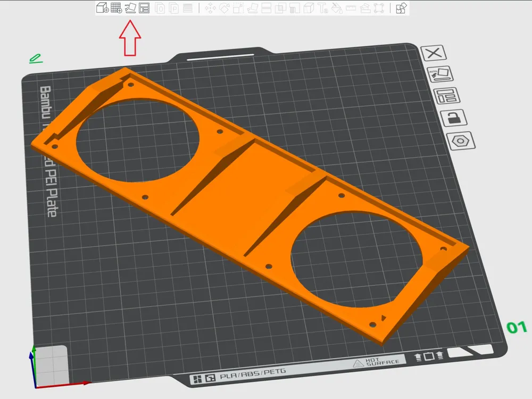Click Arrange All Objects in the top toolbar
The width and height of the screenshot is (532, 399).
point(144,8)
